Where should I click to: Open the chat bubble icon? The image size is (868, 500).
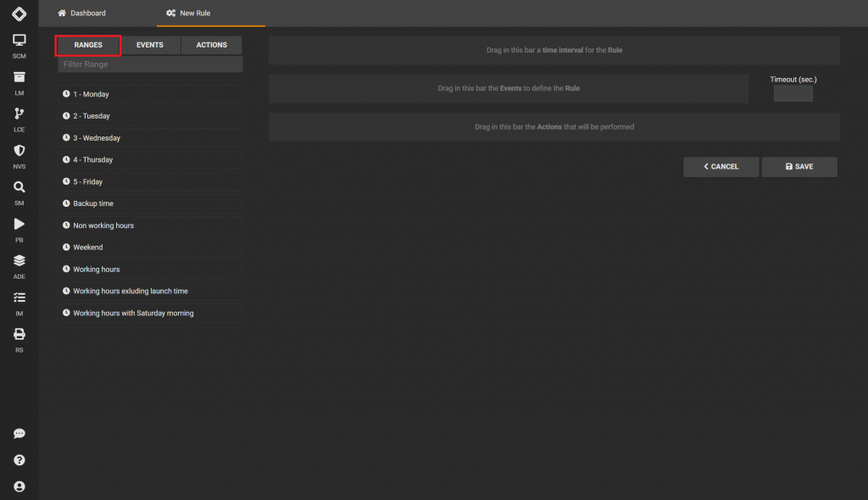[19, 434]
